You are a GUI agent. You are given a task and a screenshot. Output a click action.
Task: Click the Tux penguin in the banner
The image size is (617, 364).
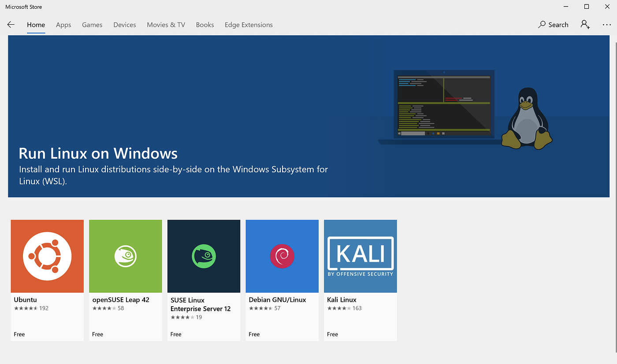tap(527, 118)
